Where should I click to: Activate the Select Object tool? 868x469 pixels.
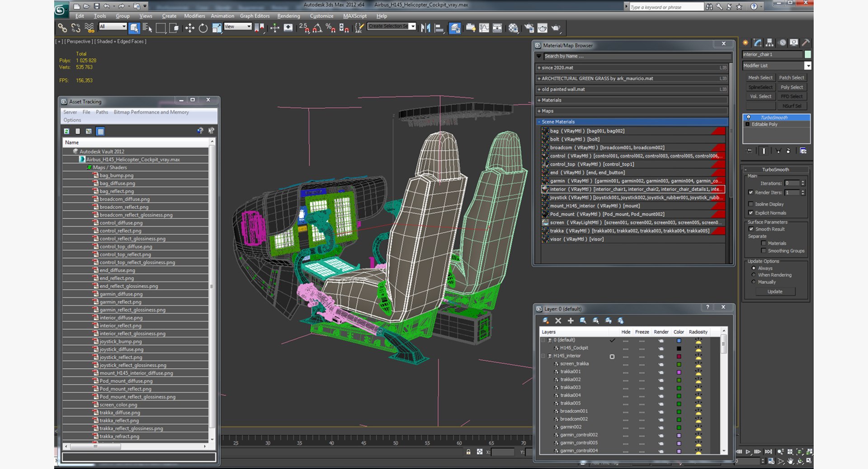tap(134, 28)
